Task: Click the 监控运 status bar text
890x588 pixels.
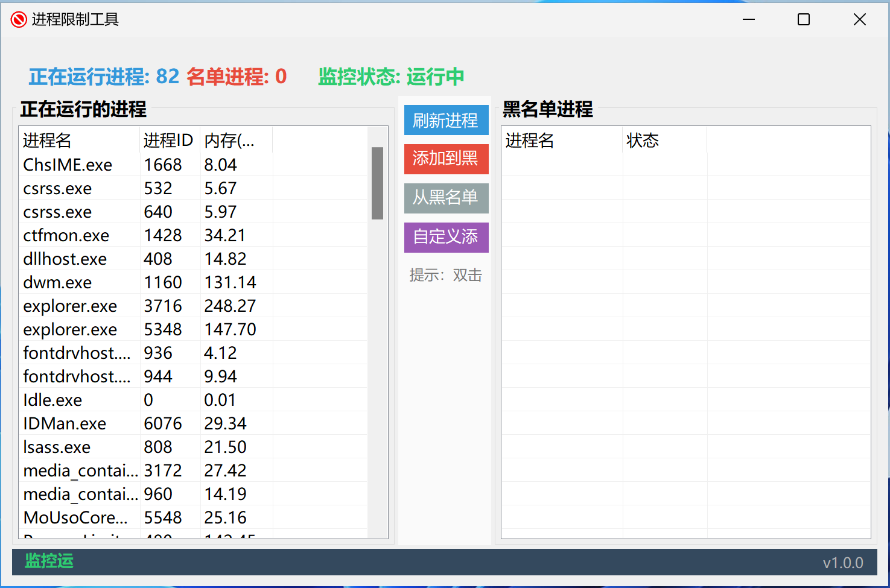Action: [x=49, y=561]
